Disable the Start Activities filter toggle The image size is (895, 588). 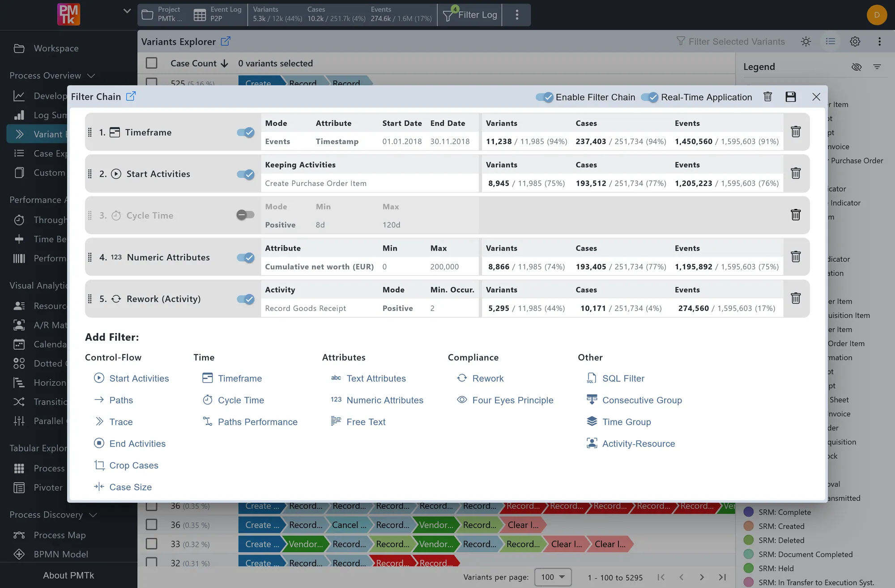click(245, 174)
